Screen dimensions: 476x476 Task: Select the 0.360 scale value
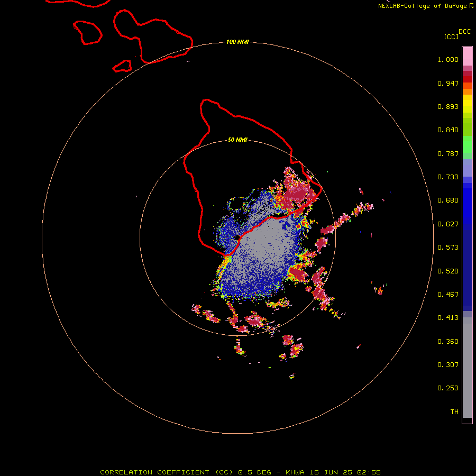448,342
